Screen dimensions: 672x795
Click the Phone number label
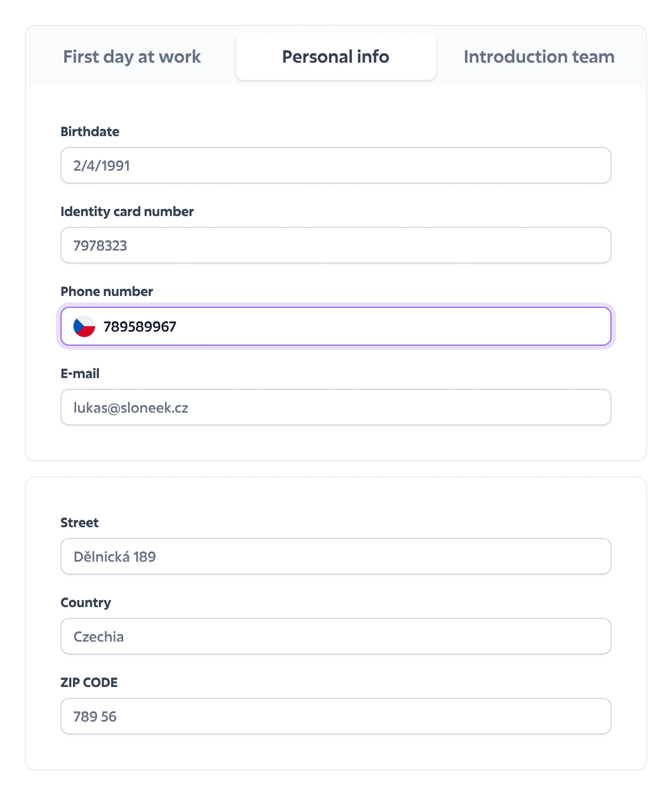[106, 292]
